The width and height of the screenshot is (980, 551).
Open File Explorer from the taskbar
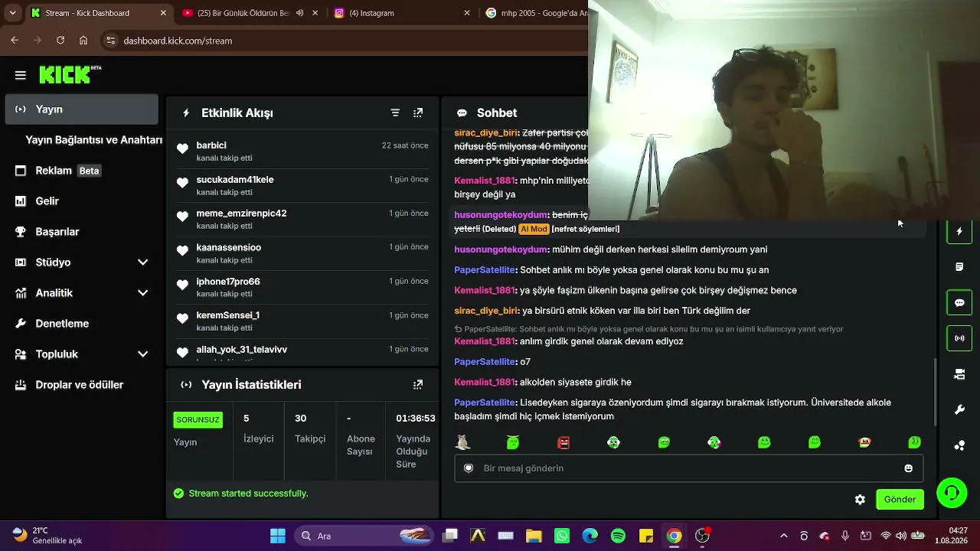click(533, 536)
